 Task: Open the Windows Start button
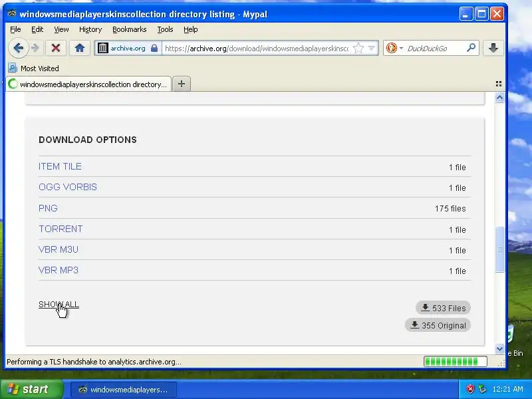coord(32,389)
